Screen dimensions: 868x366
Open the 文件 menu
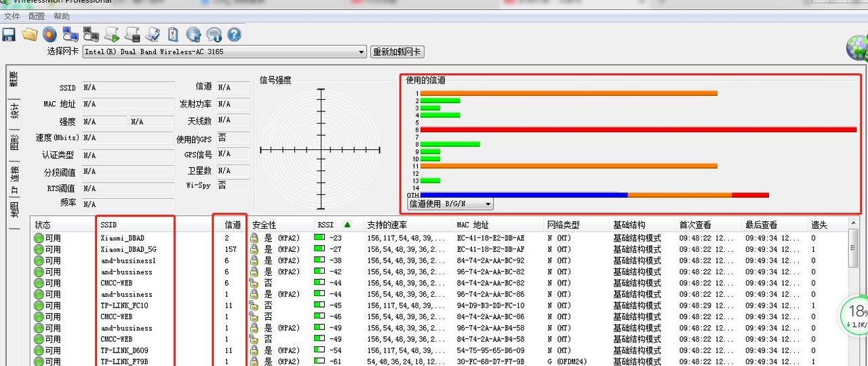point(12,16)
